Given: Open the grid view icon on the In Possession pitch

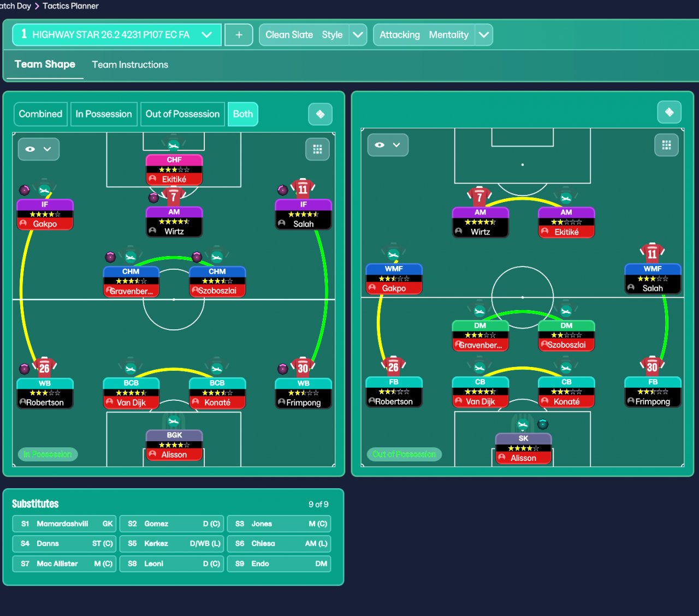Looking at the screenshot, I should click(317, 149).
